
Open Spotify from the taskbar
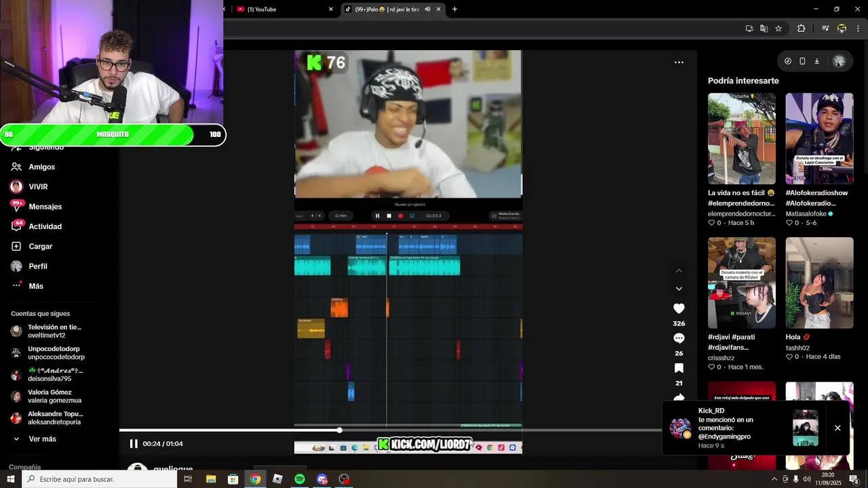[x=300, y=479]
